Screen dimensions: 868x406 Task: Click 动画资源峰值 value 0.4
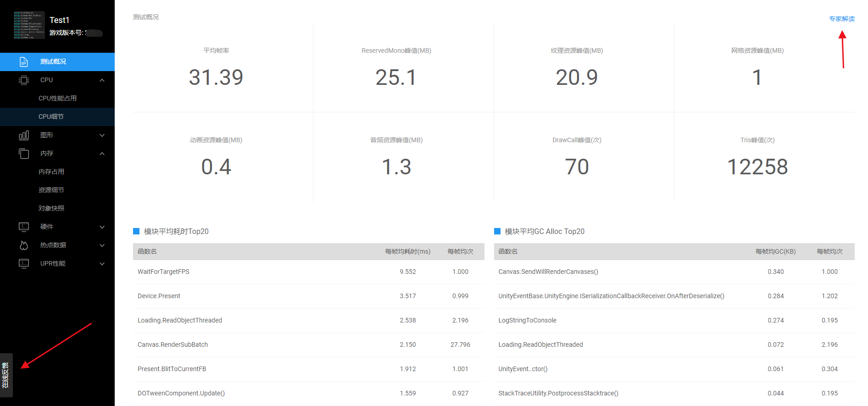click(x=216, y=167)
